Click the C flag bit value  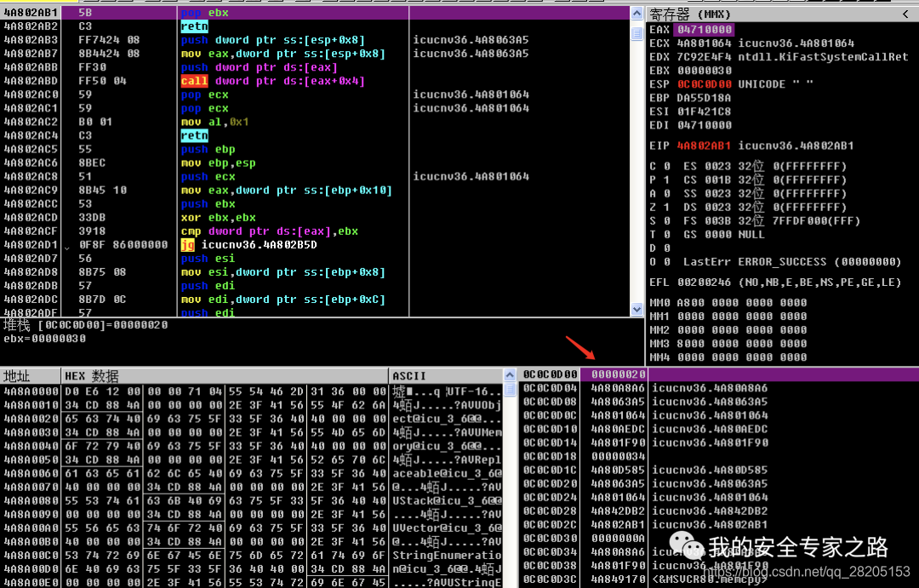click(x=667, y=166)
